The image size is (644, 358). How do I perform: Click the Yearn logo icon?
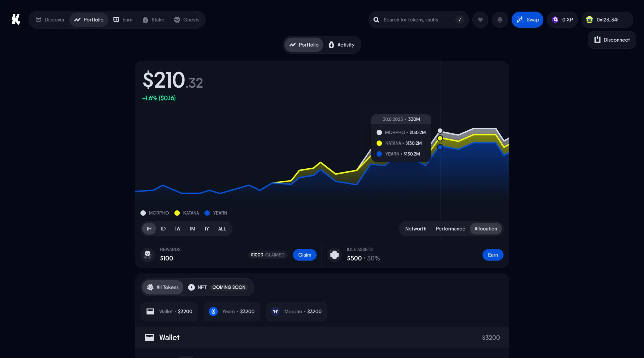tap(213, 311)
